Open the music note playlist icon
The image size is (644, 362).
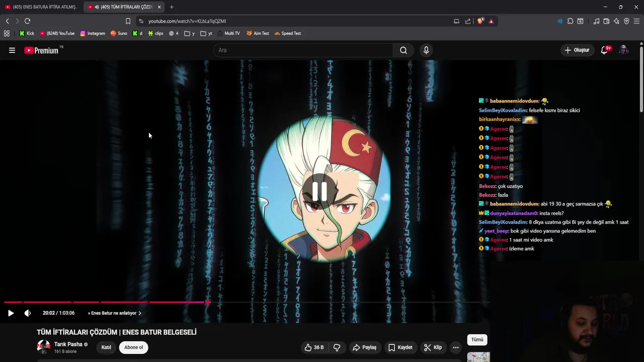tap(596, 21)
